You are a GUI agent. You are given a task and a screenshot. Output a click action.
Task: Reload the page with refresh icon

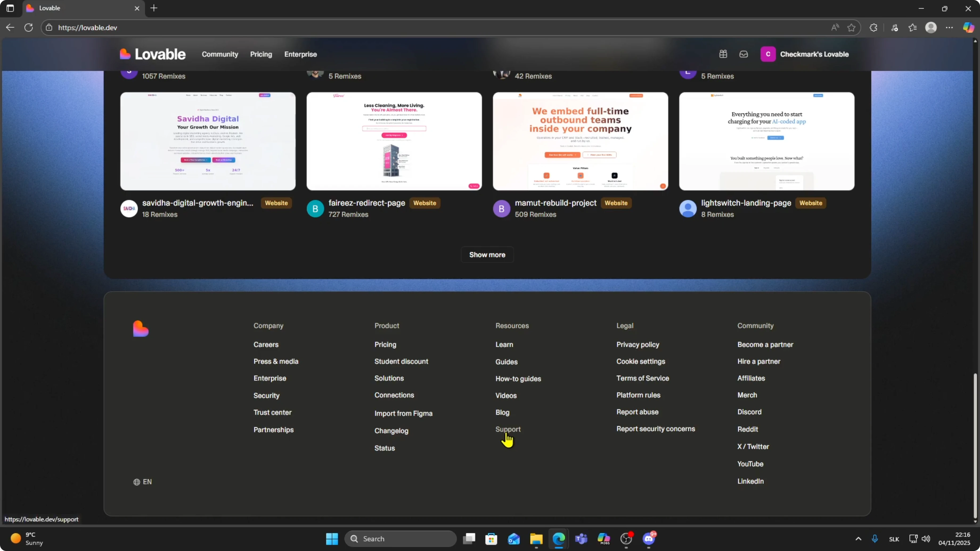(x=28, y=27)
